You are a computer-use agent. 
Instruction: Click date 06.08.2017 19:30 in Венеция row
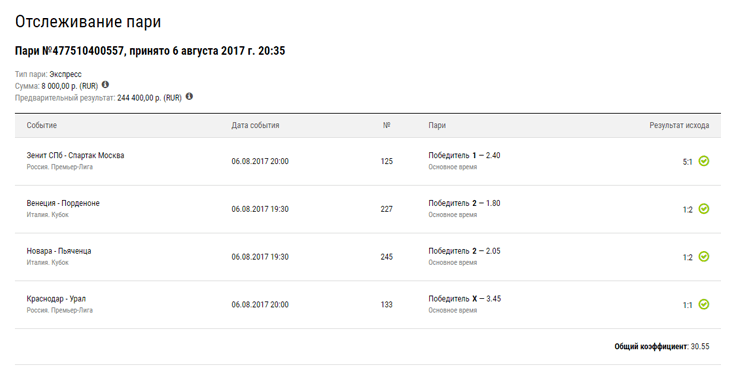(260, 209)
